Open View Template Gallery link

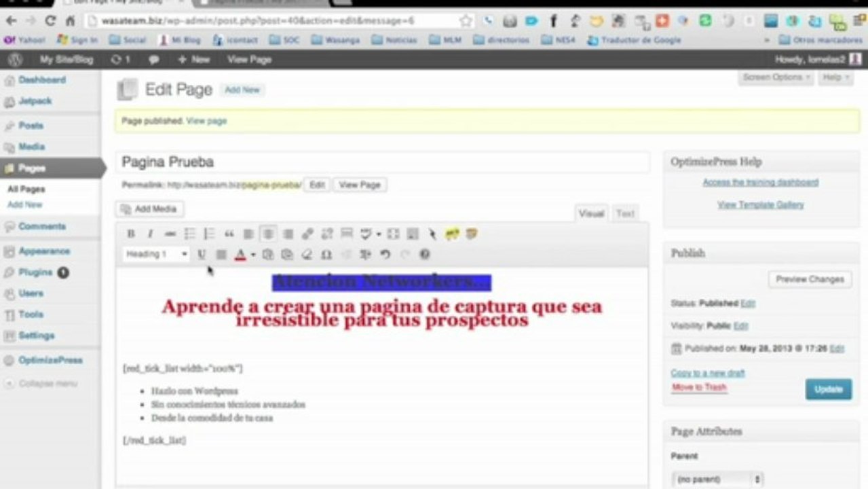pos(760,204)
